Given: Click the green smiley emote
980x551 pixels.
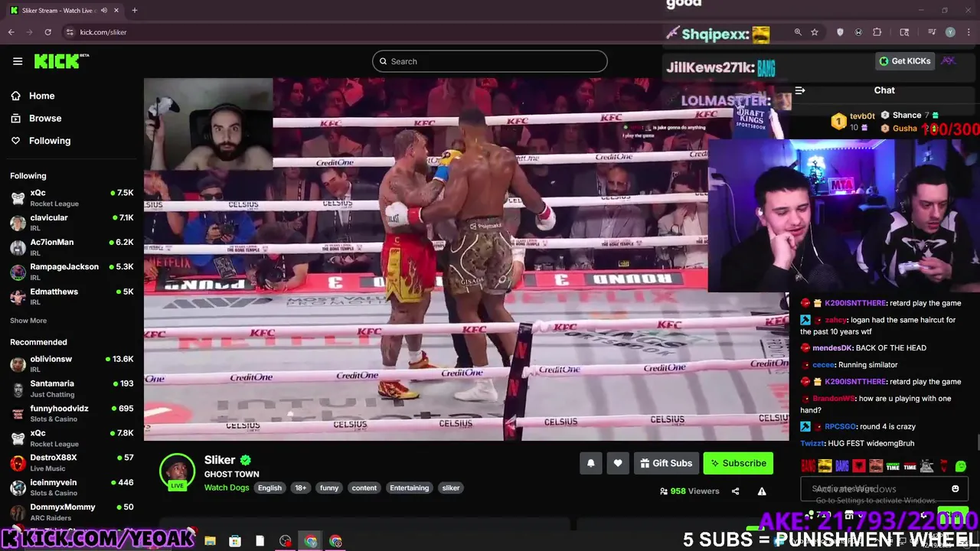Looking at the screenshot, I should [x=961, y=466].
